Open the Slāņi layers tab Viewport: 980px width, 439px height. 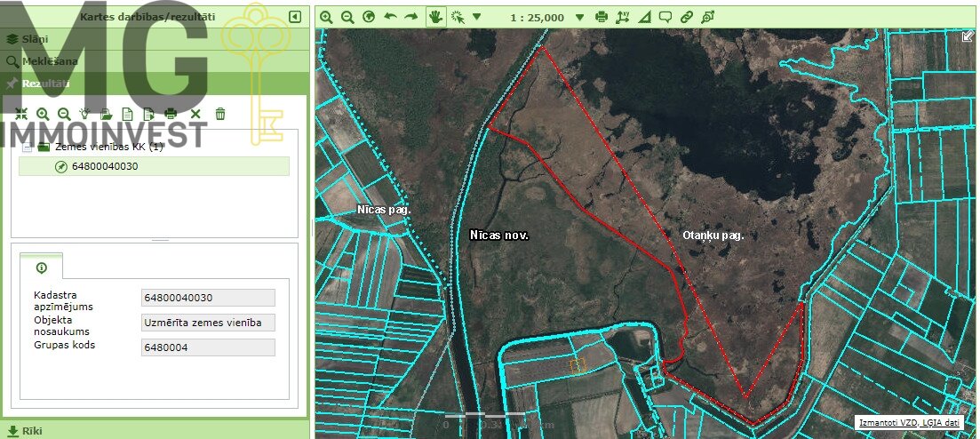tap(36, 39)
